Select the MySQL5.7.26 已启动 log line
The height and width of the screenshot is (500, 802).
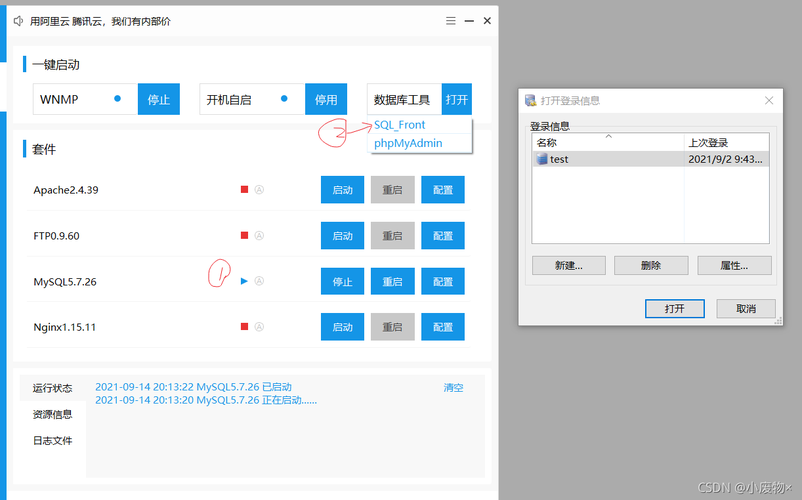pyautogui.click(x=193, y=387)
